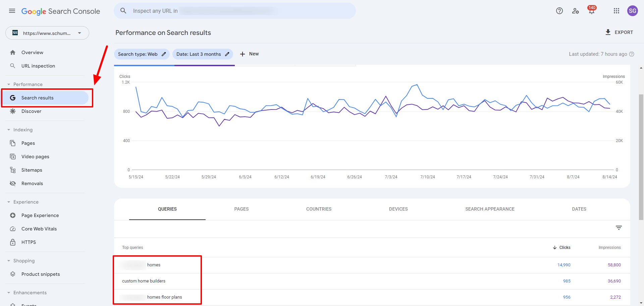644x306 pixels.
Task: Switch to the Pages tab
Action: (x=241, y=209)
